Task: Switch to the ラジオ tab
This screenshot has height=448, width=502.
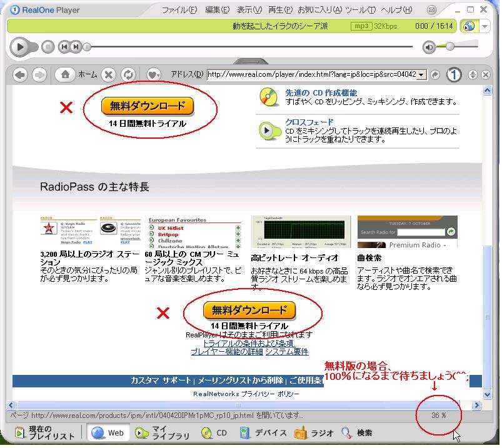Action: point(314,433)
